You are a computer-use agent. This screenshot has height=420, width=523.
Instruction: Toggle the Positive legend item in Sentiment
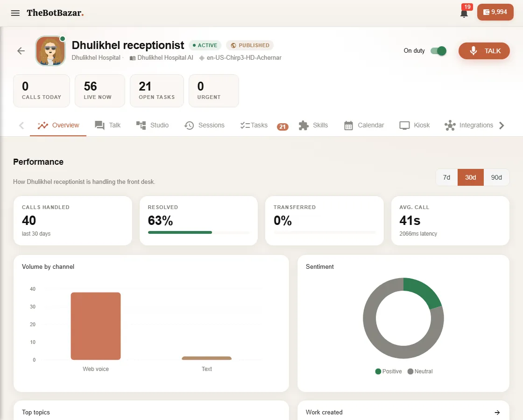(x=389, y=371)
